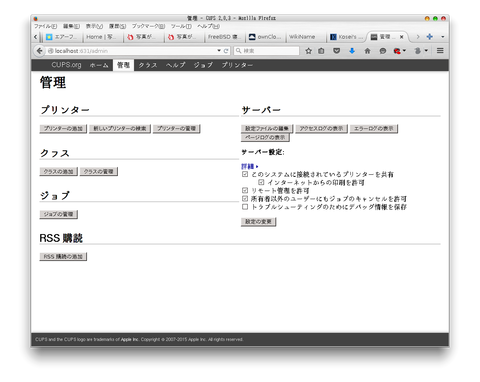This screenshot has width=480, height=382.
Task: Open the address bar history dropdown
Action: pos(219,51)
